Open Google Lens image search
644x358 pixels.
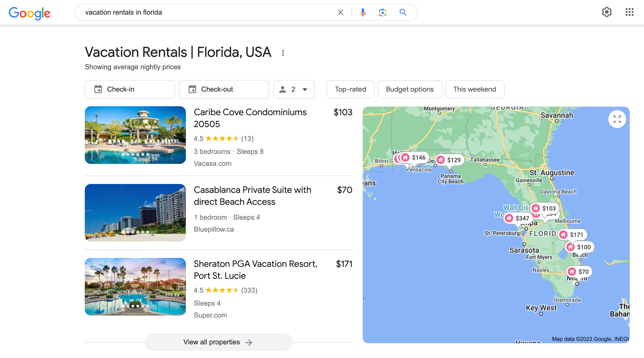click(382, 12)
